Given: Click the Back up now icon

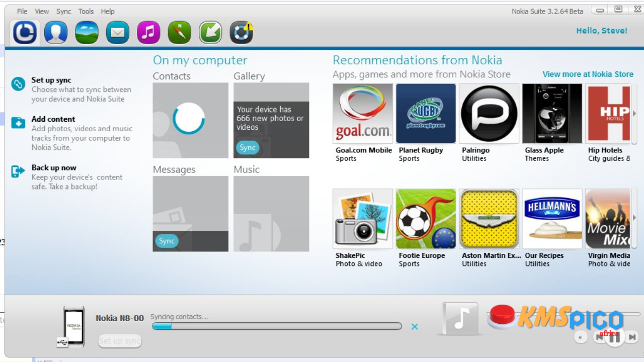Looking at the screenshot, I should 18,171.
